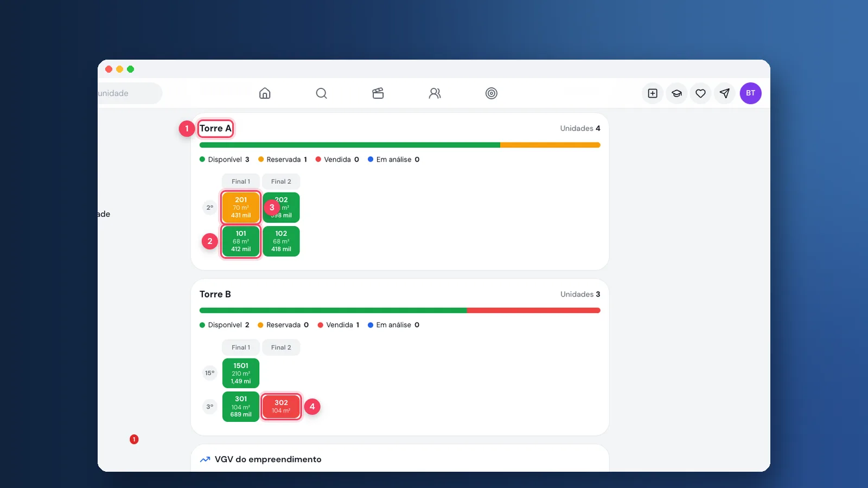Image resolution: width=868 pixels, height=488 pixels.
Task: Select unit 301 in Torre B
Action: click(241, 407)
